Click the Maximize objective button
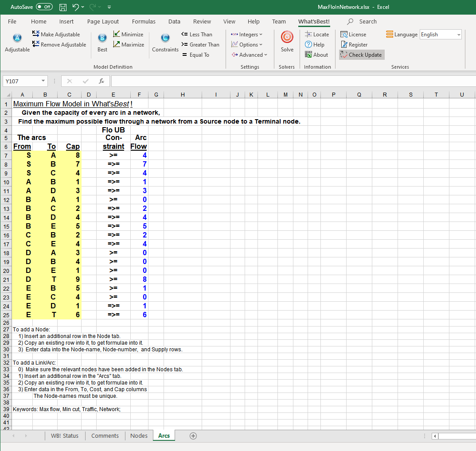Viewport: 476px width, 451px height. point(128,45)
